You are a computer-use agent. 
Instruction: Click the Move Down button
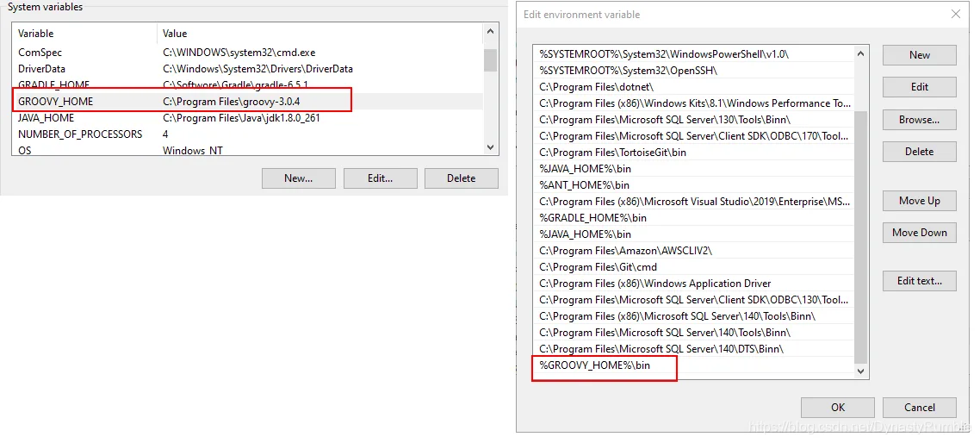[920, 233]
